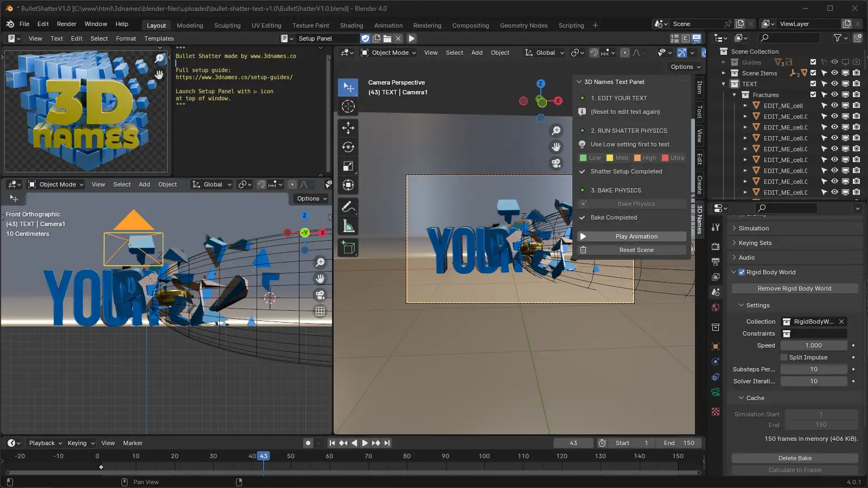Screen dimensions: 868x488
Task: Open the View Layer properties tab icon
Action: pos(716,277)
